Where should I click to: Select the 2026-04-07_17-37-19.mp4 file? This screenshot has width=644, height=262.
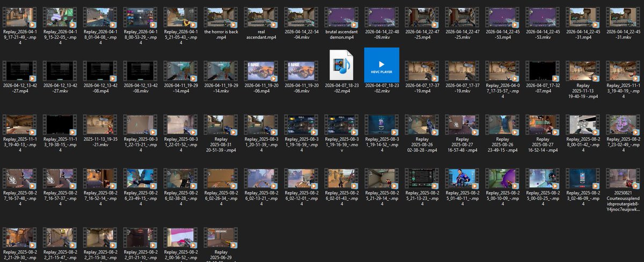[422, 77]
